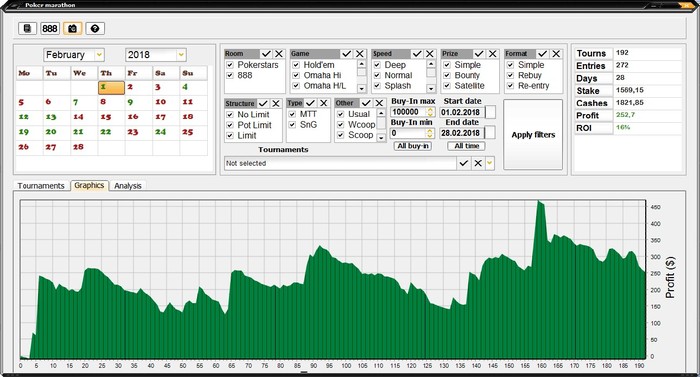Screen dimensions: 700x377
Task: Clear Tournaments selection with X
Action: point(478,163)
